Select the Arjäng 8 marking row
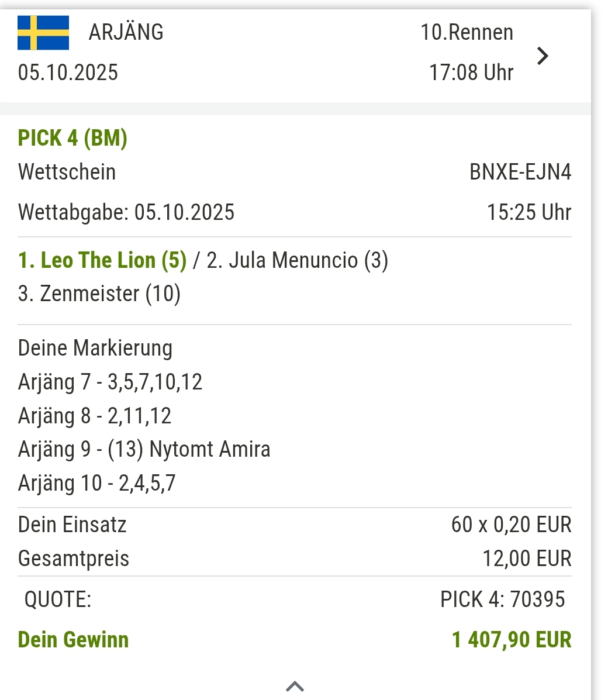601x700 pixels. [x=95, y=416]
